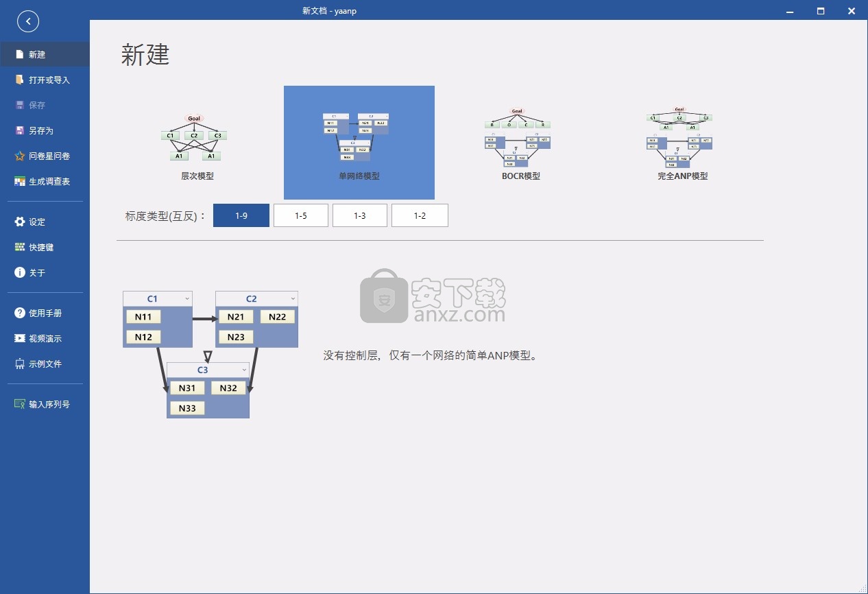This screenshot has width=868, height=594.
Task: Click node N22 in the preview
Action: click(x=278, y=317)
